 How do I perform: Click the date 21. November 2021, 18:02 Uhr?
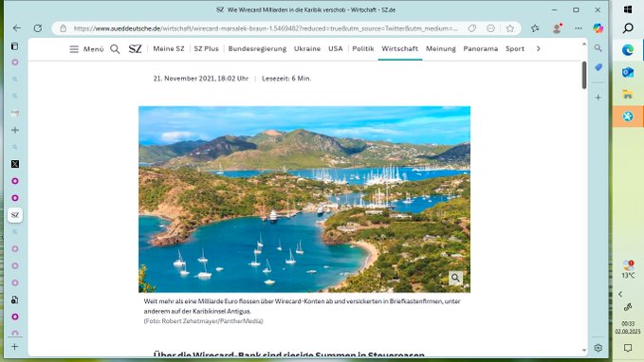coord(201,78)
